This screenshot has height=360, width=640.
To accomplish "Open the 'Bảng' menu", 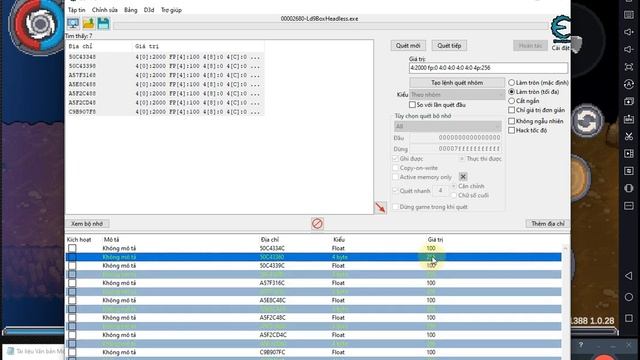I will (131, 10).
